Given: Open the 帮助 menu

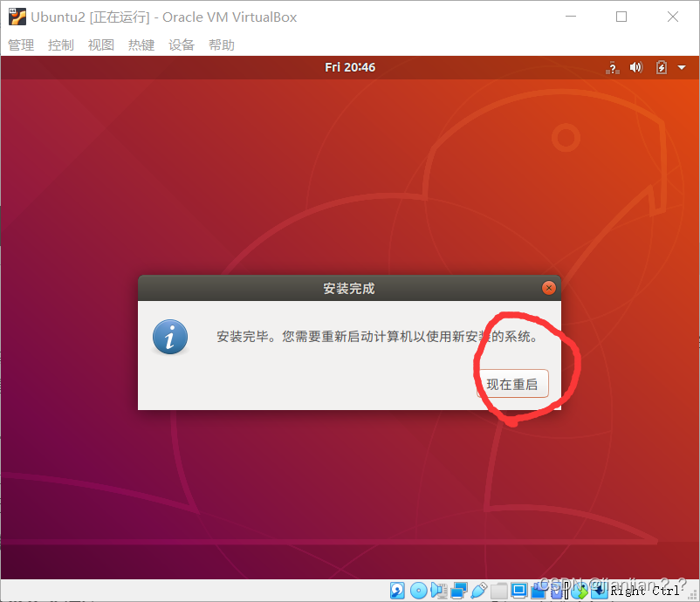Looking at the screenshot, I should (x=222, y=44).
